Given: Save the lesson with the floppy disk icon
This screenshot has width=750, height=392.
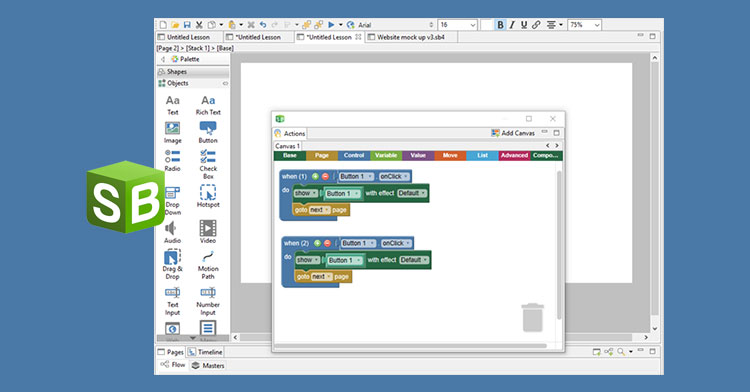Looking at the screenshot, I should tap(187, 25).
